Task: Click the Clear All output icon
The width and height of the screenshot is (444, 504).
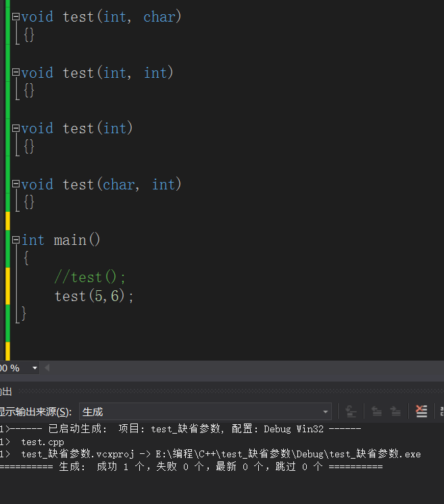Action: (x=421, y=411)
